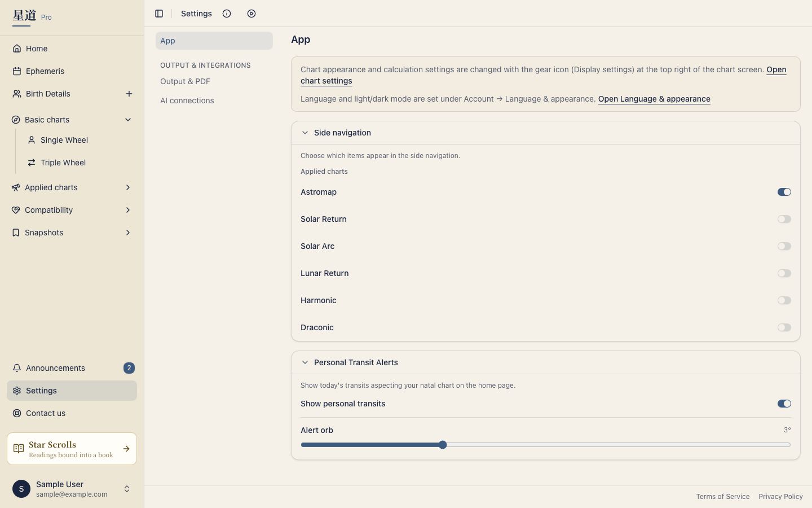Viewport: 812px width, 508px height.
Task: Click the Announcements bell icon
Action: click(x=17, y=368)
